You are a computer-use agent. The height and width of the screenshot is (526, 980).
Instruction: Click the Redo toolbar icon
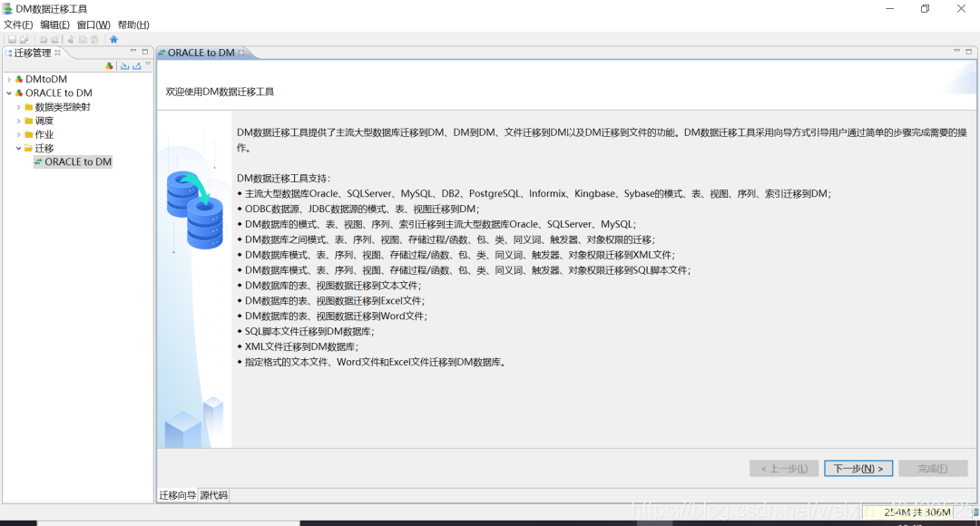click(x=55, y=39)
